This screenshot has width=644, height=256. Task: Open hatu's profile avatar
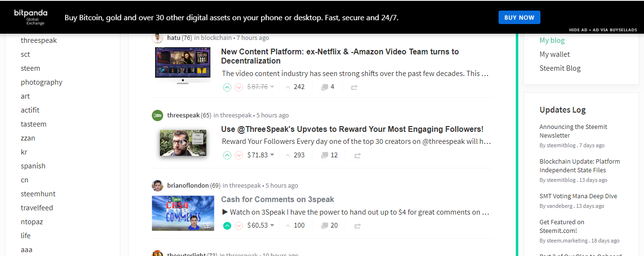point(158,38)
